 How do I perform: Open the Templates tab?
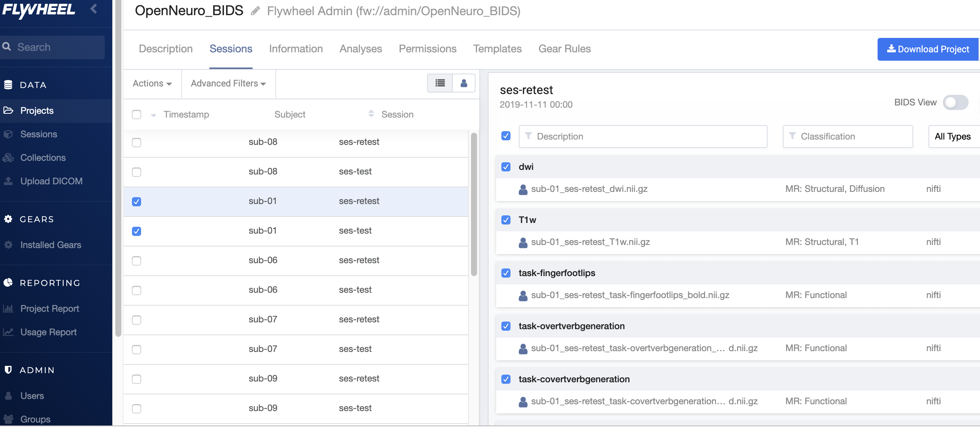tap(497, 49)
